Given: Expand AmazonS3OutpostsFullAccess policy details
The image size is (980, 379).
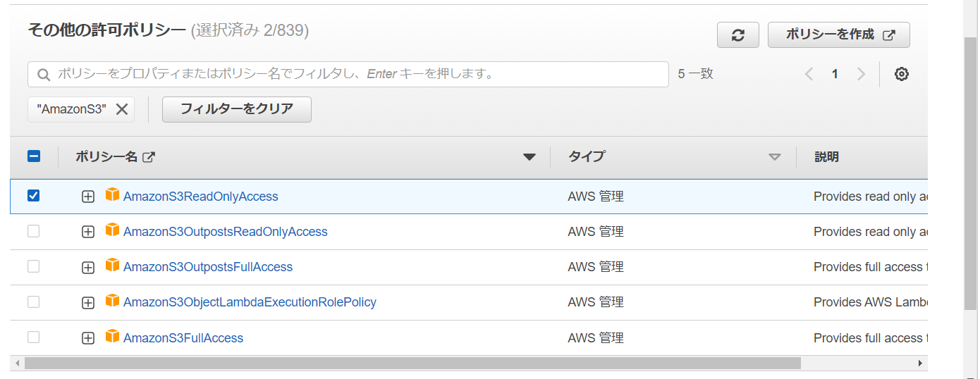Looking at the screenshot, I should point(88,268).
